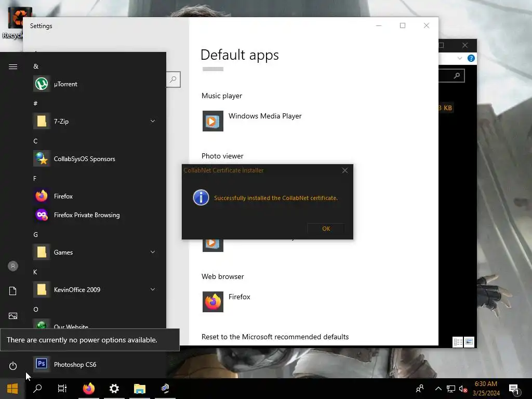Switch to Firefox on the taskbar
The width and height of the screenshot is (532, 399).
pos(89,389)
